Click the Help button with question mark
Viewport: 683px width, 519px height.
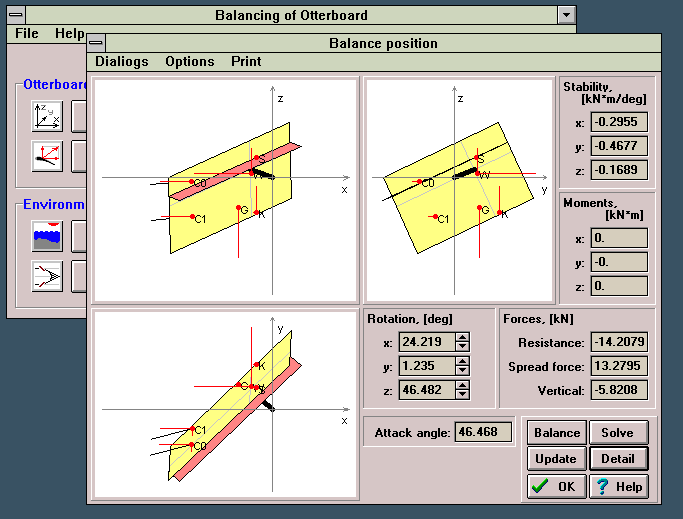pos(618,486)
